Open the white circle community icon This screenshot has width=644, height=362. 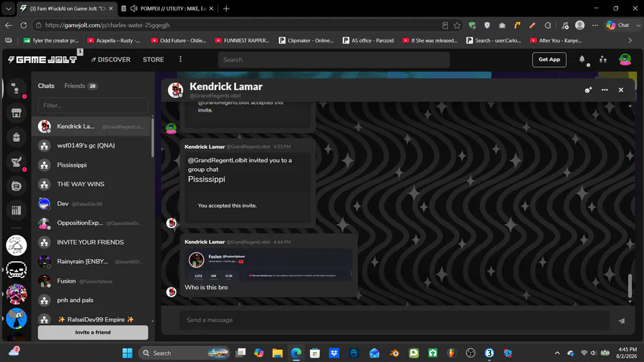point(16,245)
